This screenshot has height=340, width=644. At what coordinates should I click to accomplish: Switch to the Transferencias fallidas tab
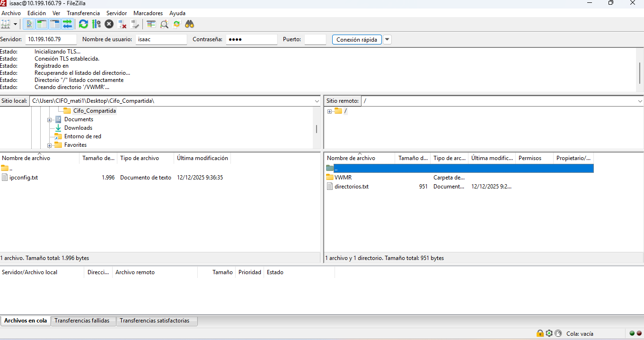[x=83, y=321]
